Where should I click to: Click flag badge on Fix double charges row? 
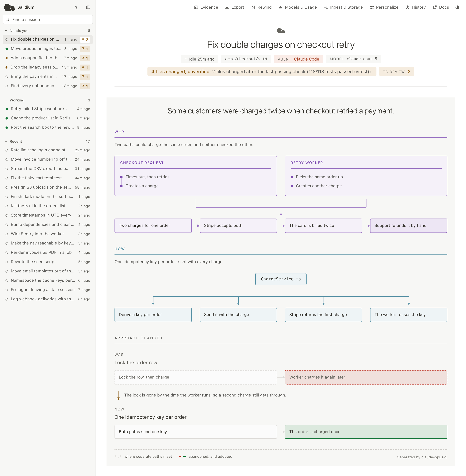point(85,39)
